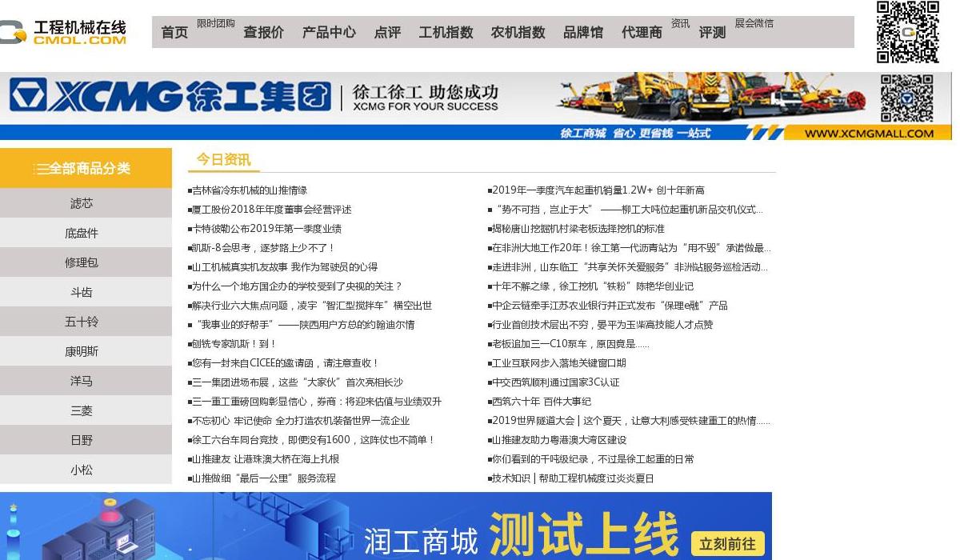Go to the 首页 nav item
960x560 pixels.
click(x=174, y=33)
